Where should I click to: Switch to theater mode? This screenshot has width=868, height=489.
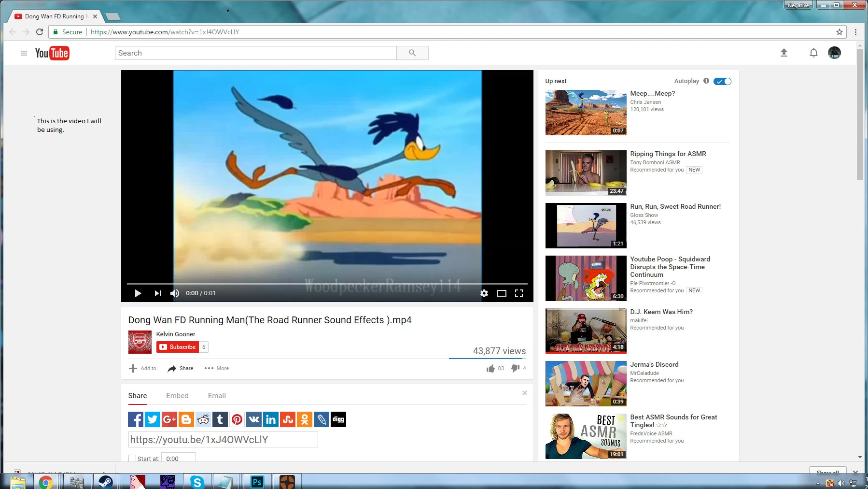[x=502, y=293]
